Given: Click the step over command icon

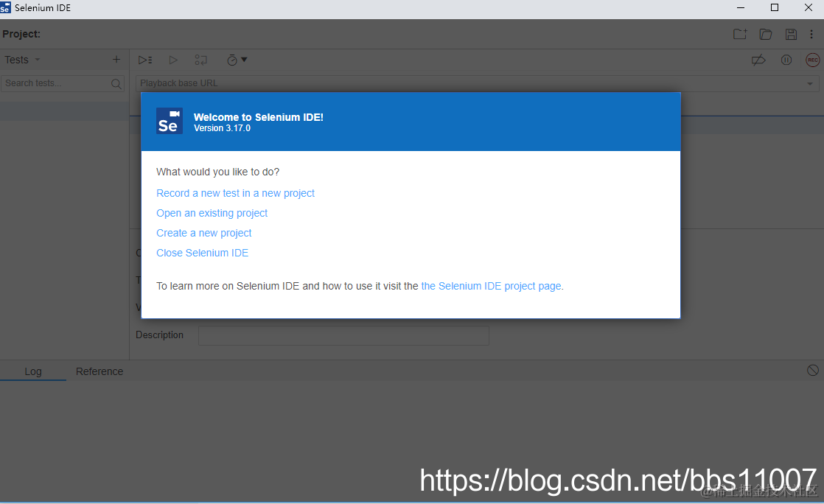Looking at the screenshot, I should tap(200, 60).
